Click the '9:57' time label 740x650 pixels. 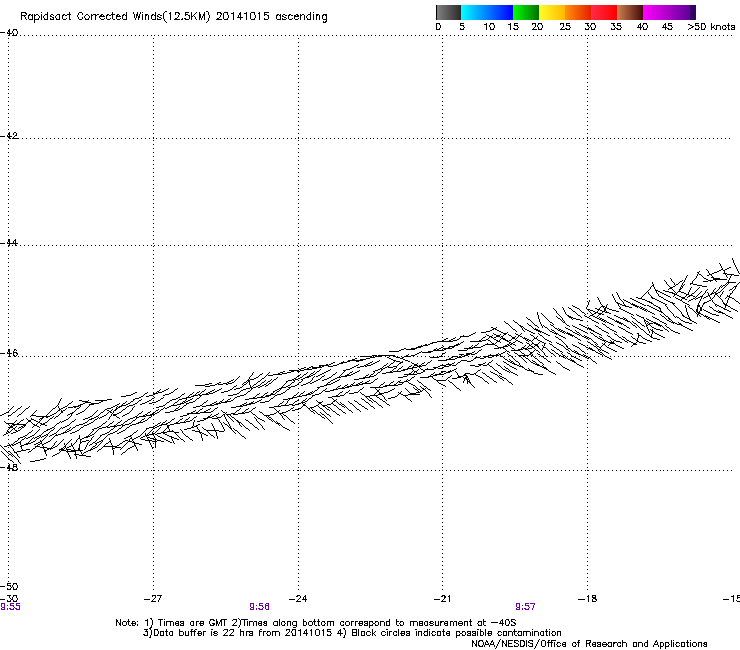click(525, 607)
